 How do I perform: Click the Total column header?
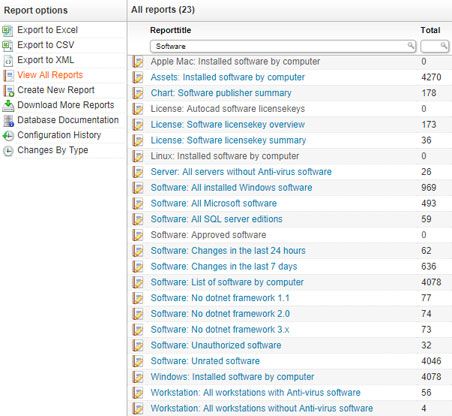[x=430, y=30]
